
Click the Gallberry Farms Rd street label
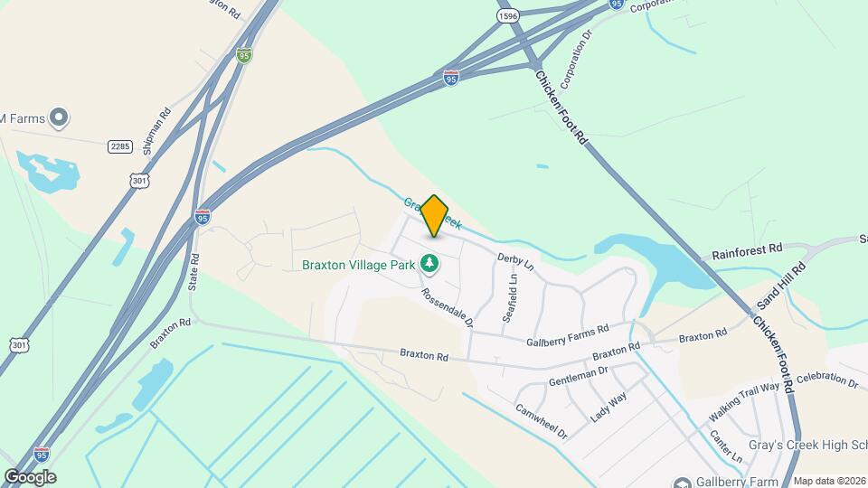[568, 335]
